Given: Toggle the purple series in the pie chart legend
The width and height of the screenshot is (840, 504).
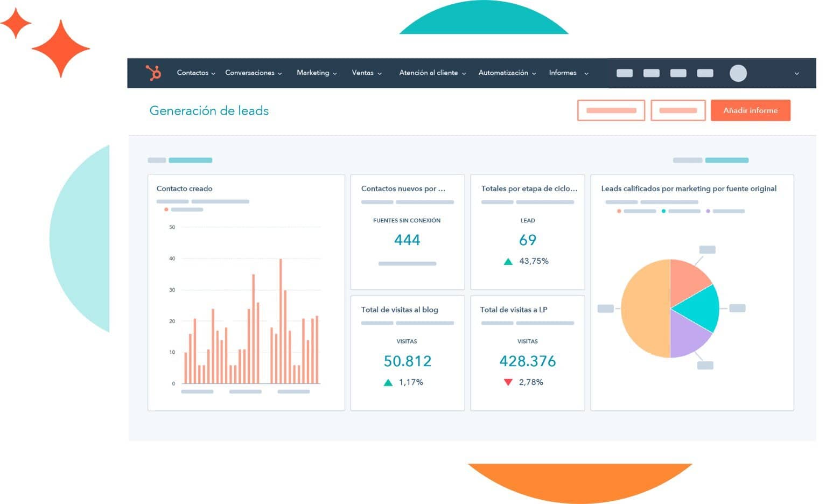Looking at the screenshot, I should coord(707,211).
